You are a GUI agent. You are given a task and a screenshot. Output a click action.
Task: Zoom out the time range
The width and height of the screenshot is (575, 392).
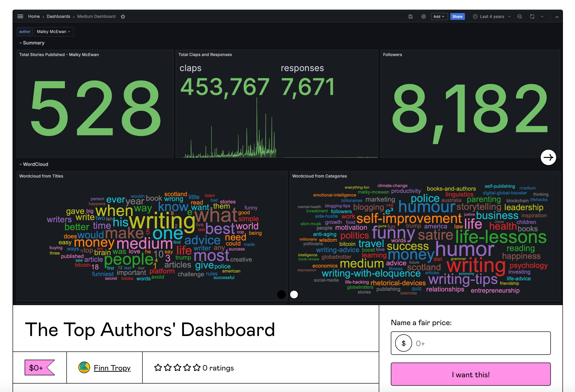tap(519, 17)
